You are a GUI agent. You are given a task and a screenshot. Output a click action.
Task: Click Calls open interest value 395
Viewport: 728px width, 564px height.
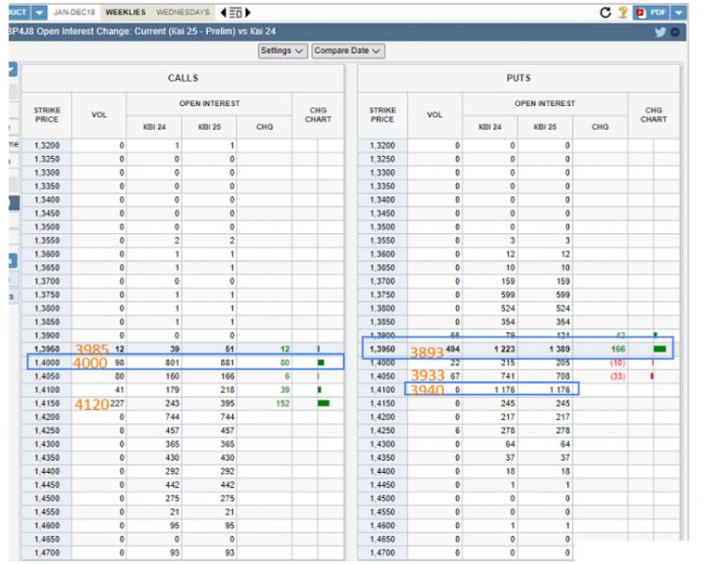click(228, 403)
